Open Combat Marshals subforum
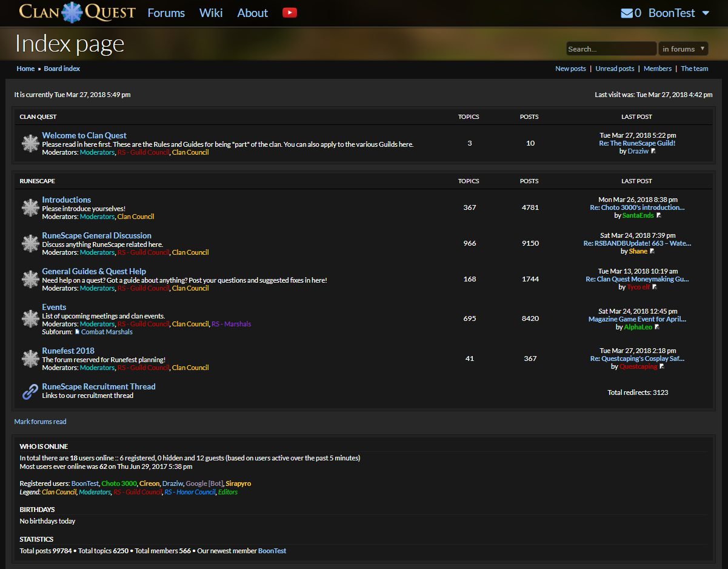This screenshot has height=569, width=728. pyautogui.click(x=107, y=332)
